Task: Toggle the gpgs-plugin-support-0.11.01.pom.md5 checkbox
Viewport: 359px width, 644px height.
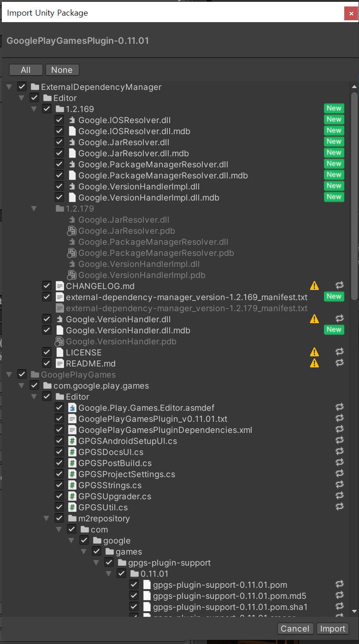Action: 134,596
